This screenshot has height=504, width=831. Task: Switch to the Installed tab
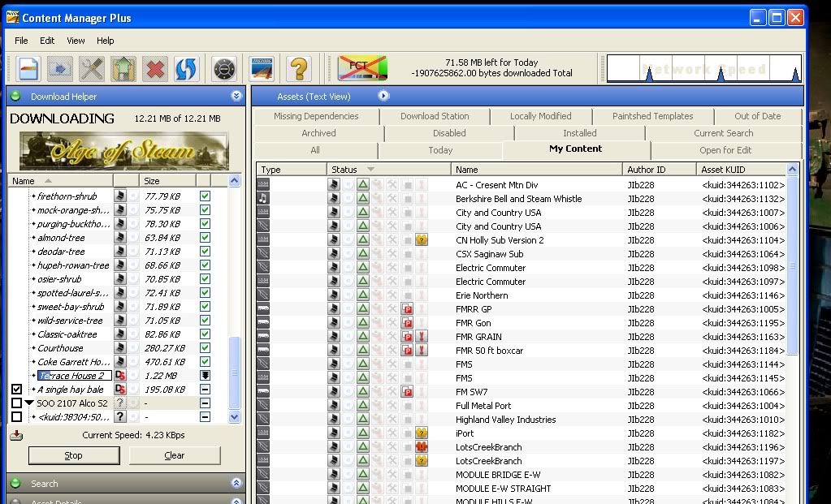(x=580, y=133)
